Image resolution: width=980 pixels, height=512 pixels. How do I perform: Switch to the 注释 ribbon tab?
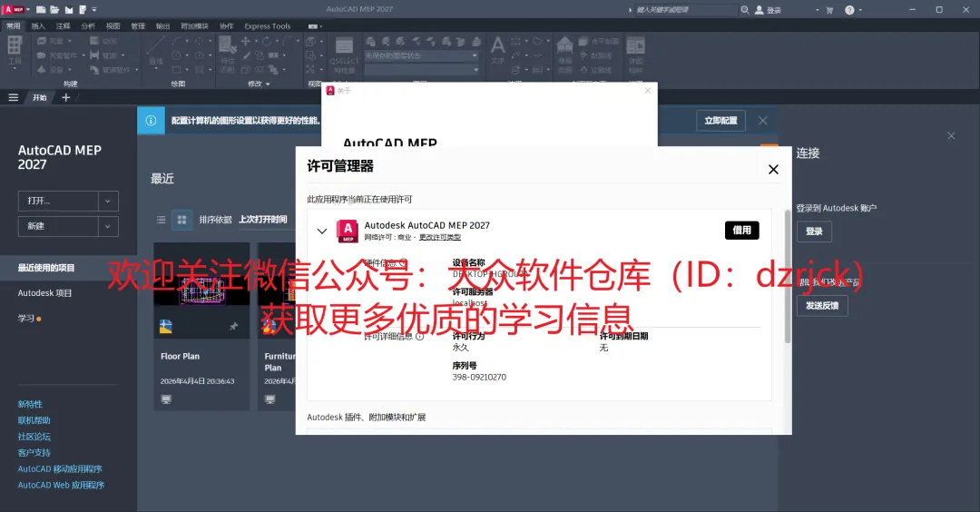[x=64, y=26]
